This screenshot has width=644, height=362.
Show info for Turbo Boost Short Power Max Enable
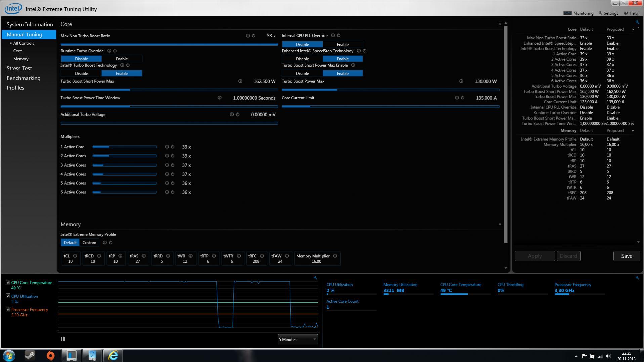pos(353,65)
